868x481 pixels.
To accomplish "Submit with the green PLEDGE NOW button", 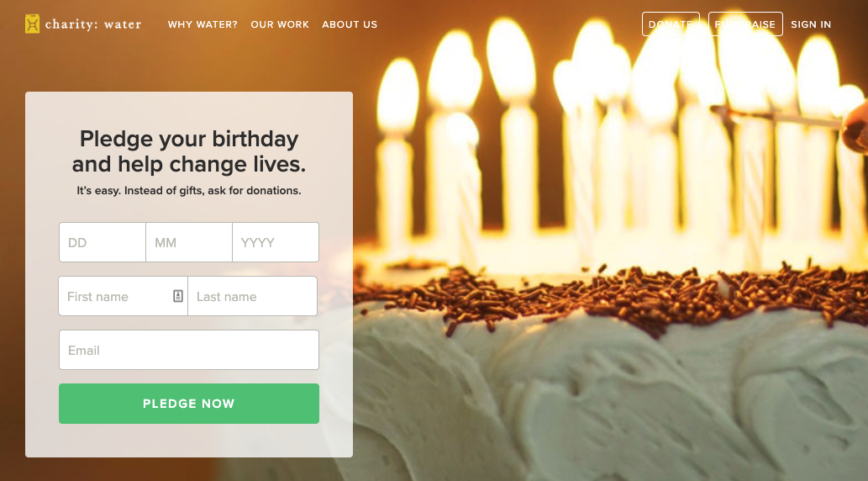I will click(189, 404).
